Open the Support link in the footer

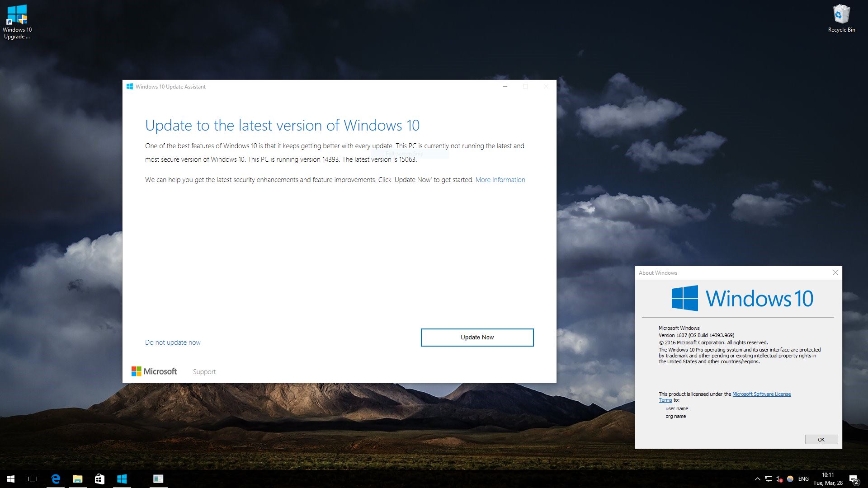[204, 372]
